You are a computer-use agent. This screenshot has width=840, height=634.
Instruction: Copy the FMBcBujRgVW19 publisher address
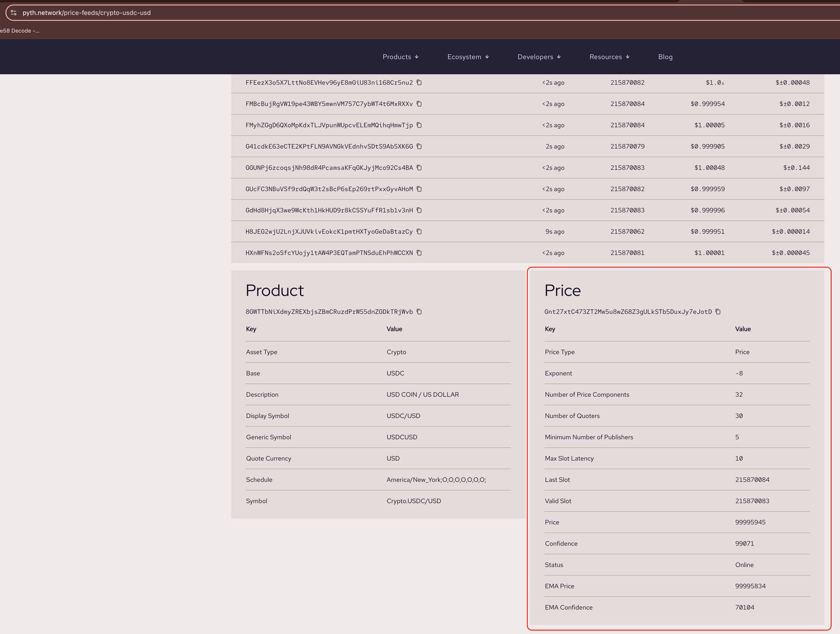pos(419,104)
